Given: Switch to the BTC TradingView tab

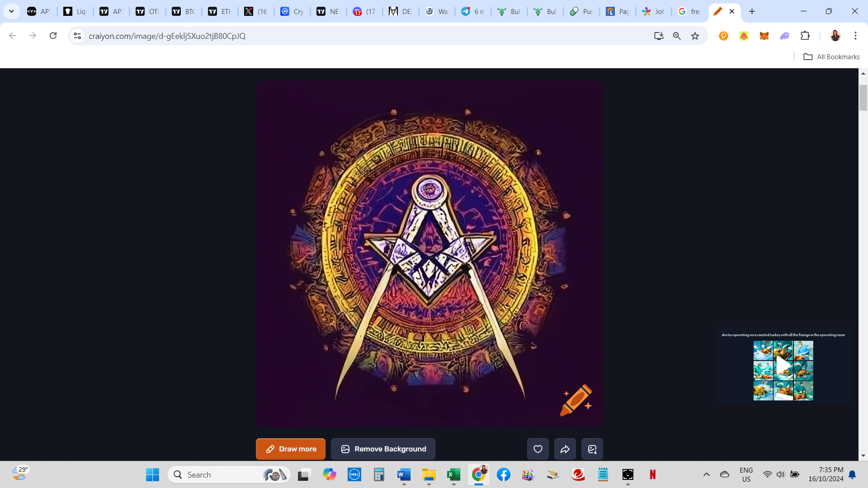Looking at the screenshot, I should tap(183, 11).
